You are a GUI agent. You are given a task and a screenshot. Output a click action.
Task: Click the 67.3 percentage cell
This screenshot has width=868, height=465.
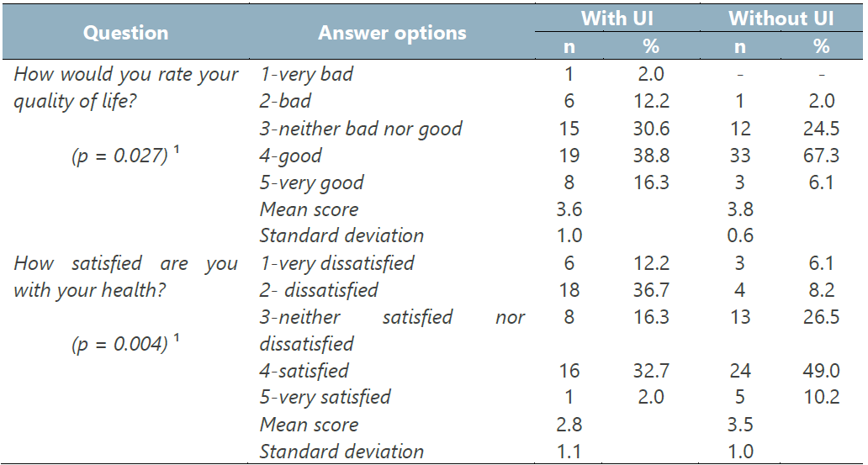click(821, 156)
